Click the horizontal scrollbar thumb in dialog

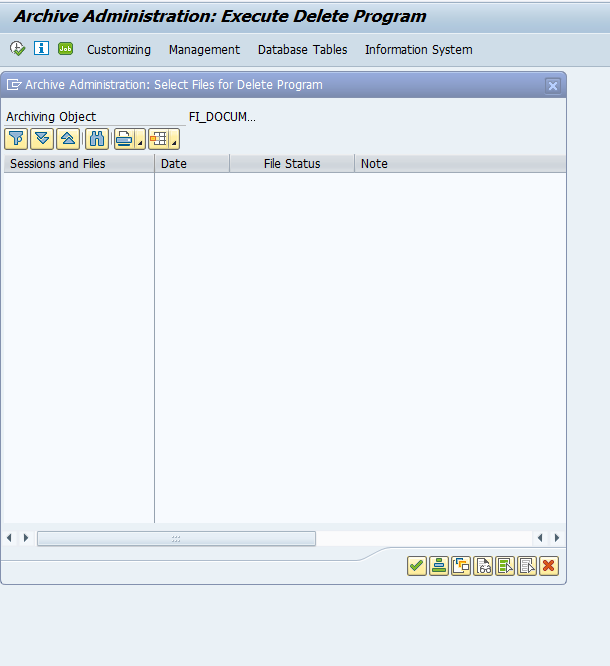176,539
